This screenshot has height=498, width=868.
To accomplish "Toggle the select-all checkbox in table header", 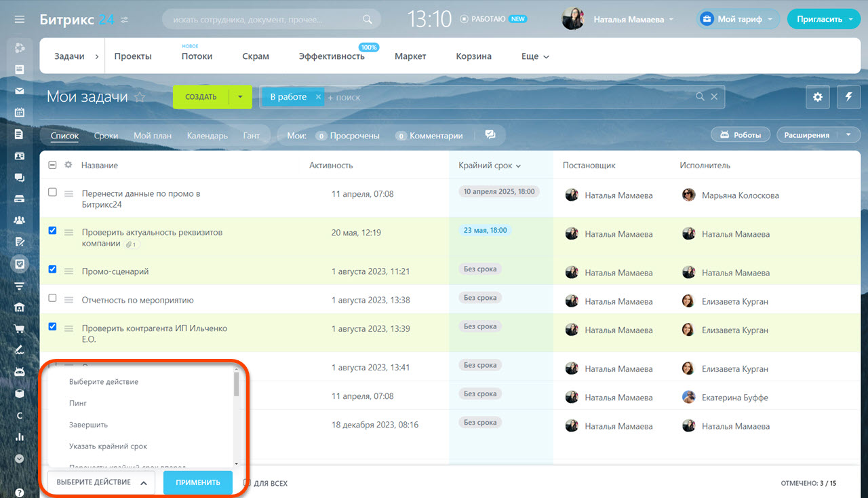I will [53, 165].
